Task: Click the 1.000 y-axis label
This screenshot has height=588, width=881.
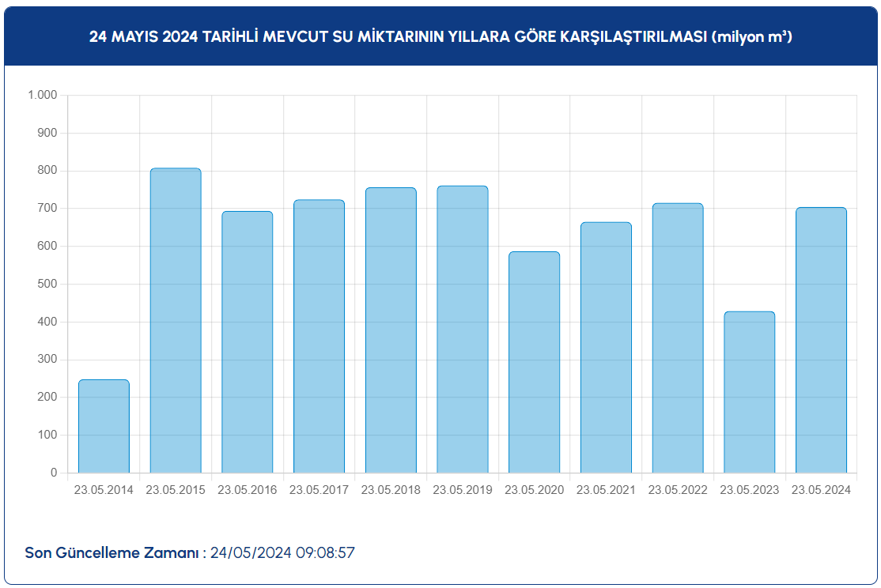Action: [43, 96]
